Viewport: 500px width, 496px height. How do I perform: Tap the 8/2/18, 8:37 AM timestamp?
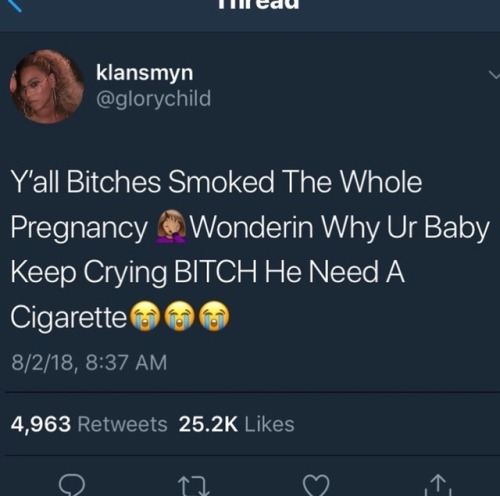89,362
